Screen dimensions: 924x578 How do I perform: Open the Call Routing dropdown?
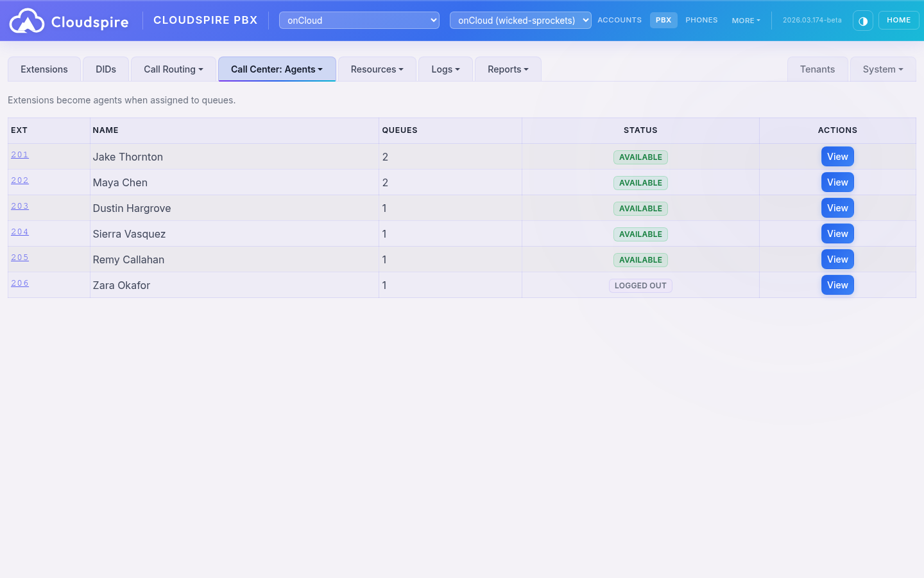click(173, 69)
